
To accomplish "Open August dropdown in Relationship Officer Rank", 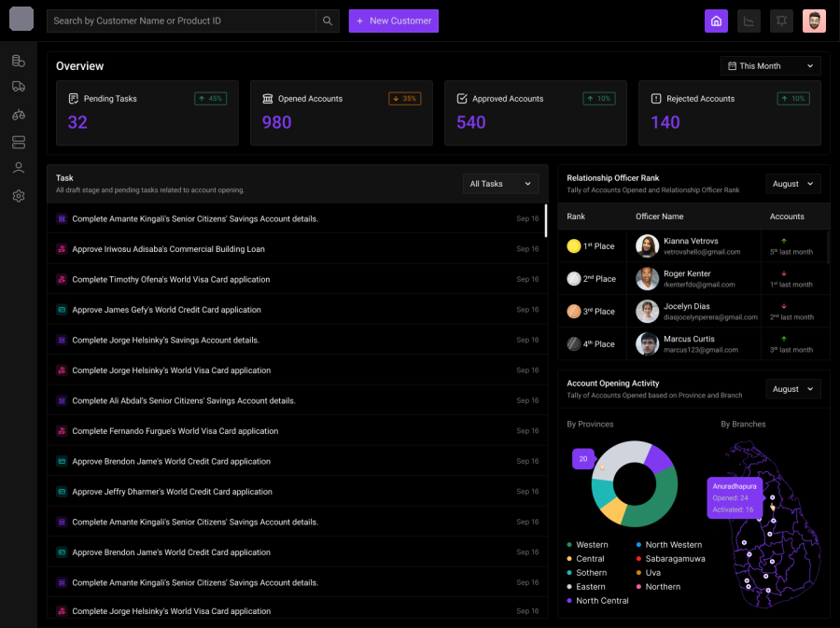I will pyautogui.click(x=792, y=184).
